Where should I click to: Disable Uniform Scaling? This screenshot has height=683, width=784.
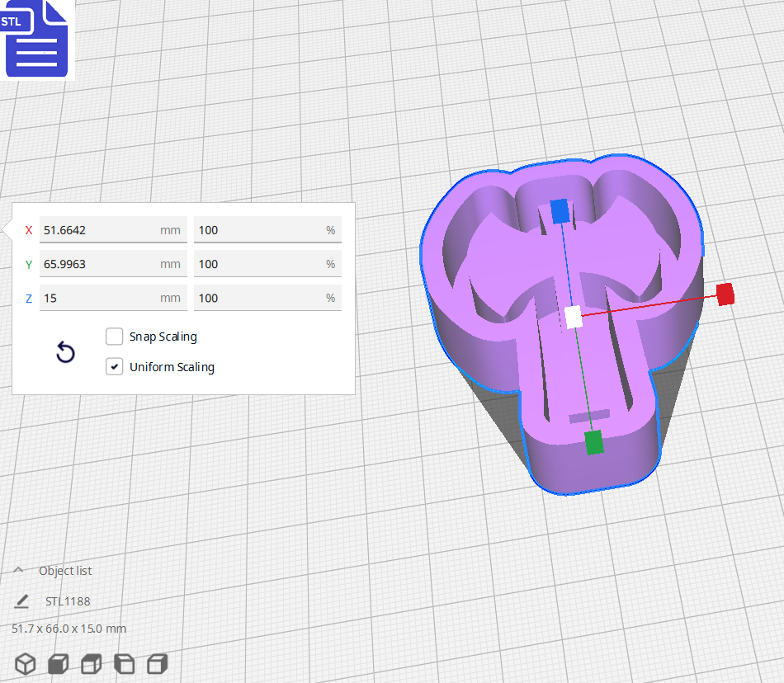(114, 366)
